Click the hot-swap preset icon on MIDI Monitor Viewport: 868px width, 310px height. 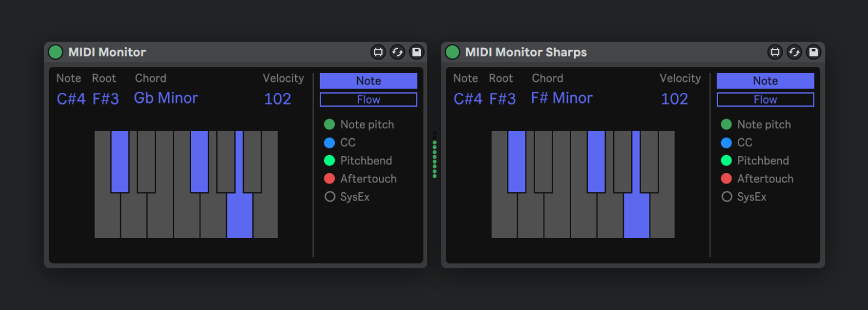point(397,52)
